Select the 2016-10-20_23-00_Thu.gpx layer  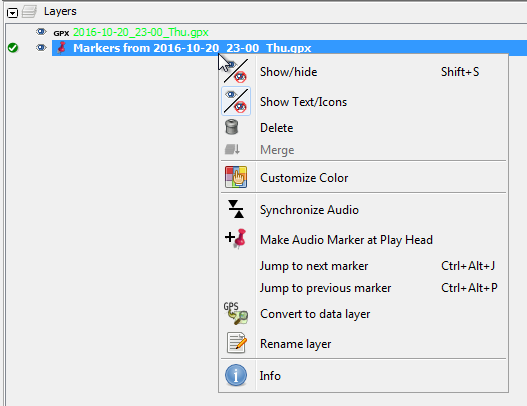[141, 32]
